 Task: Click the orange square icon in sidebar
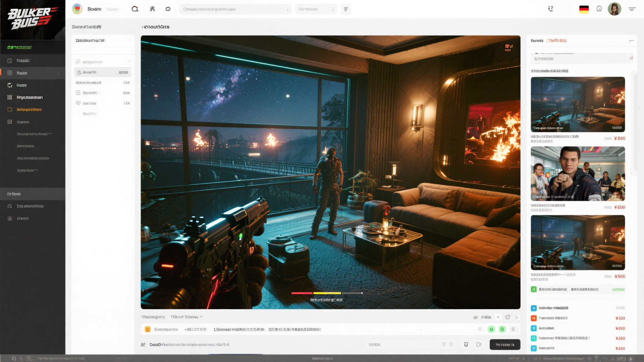pos(10,110)
